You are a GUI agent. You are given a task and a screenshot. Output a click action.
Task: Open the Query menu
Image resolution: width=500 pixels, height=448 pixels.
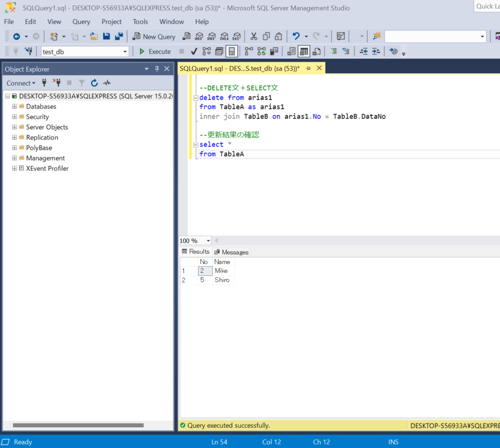[81, 22]
